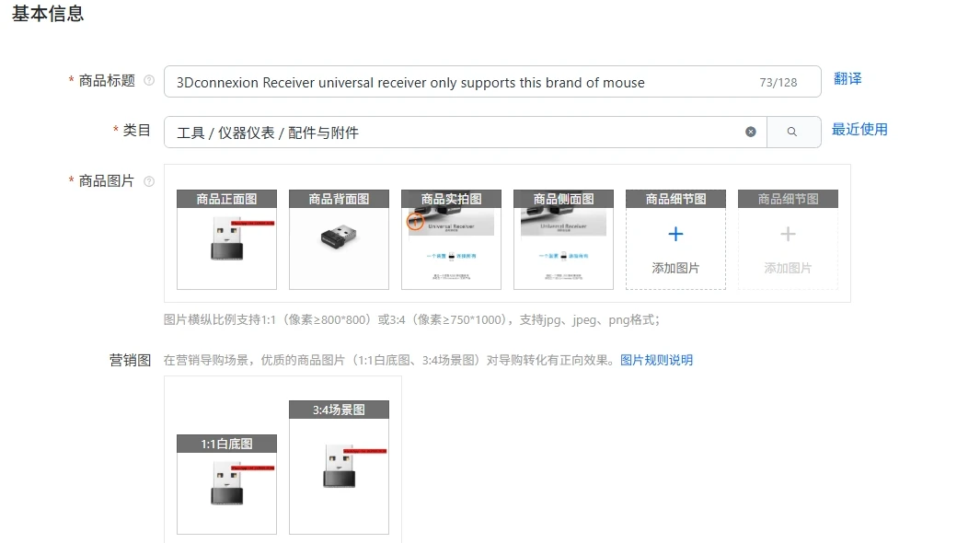Click the 73/128 character counter

click(x=778, y=83)
